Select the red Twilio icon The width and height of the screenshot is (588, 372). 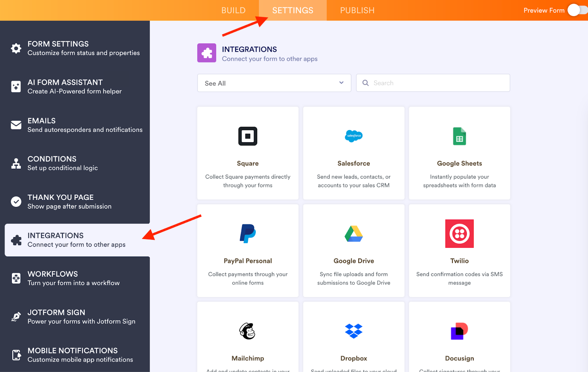pyautogui.click(x=459, y=233)
